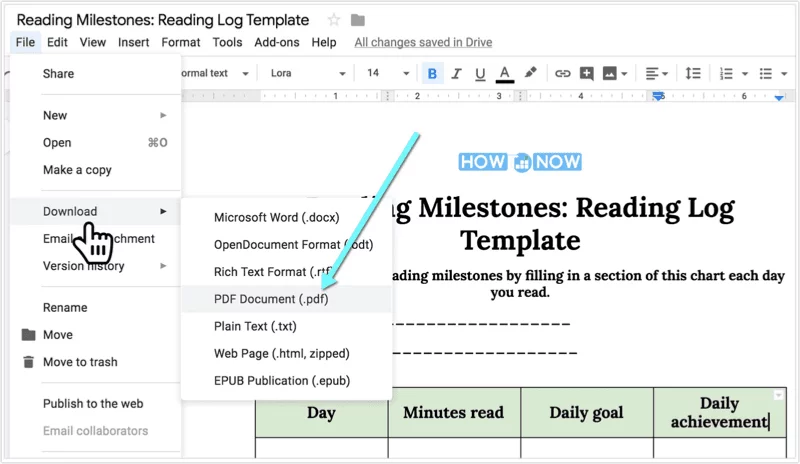Click the folder icon beside the title

point(358,20)
